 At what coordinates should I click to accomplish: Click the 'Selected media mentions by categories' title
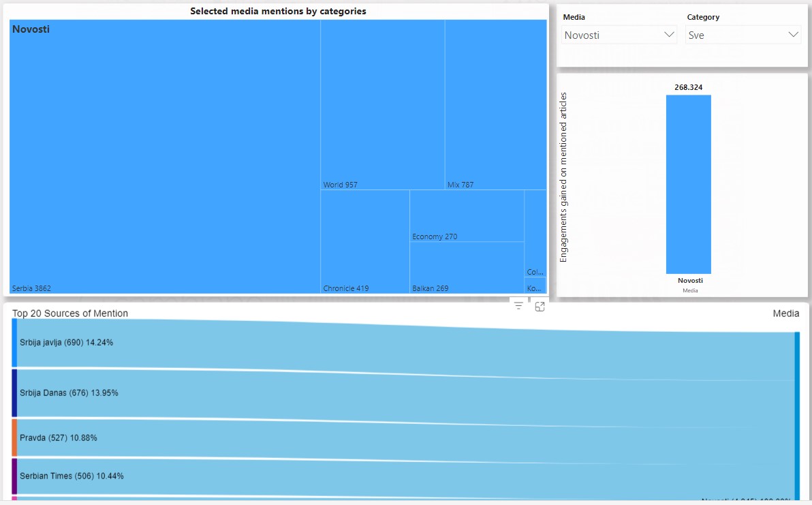point(278,12)
